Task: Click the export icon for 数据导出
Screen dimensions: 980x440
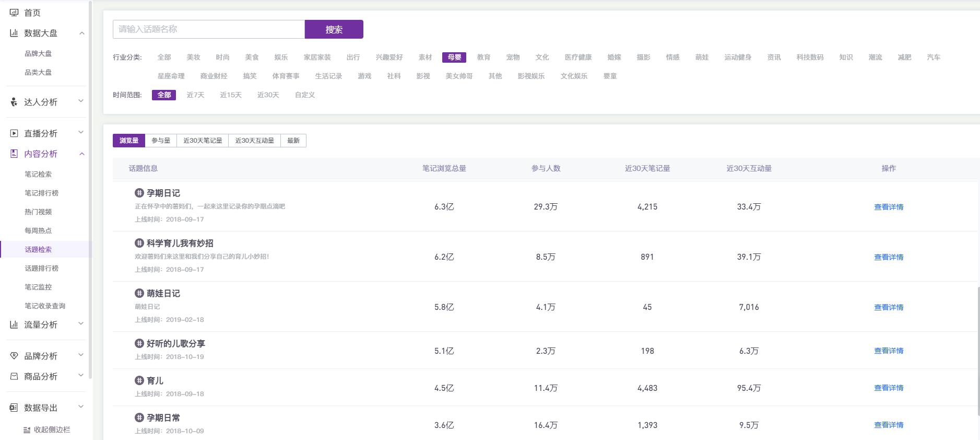Action: tap(14, 408)
